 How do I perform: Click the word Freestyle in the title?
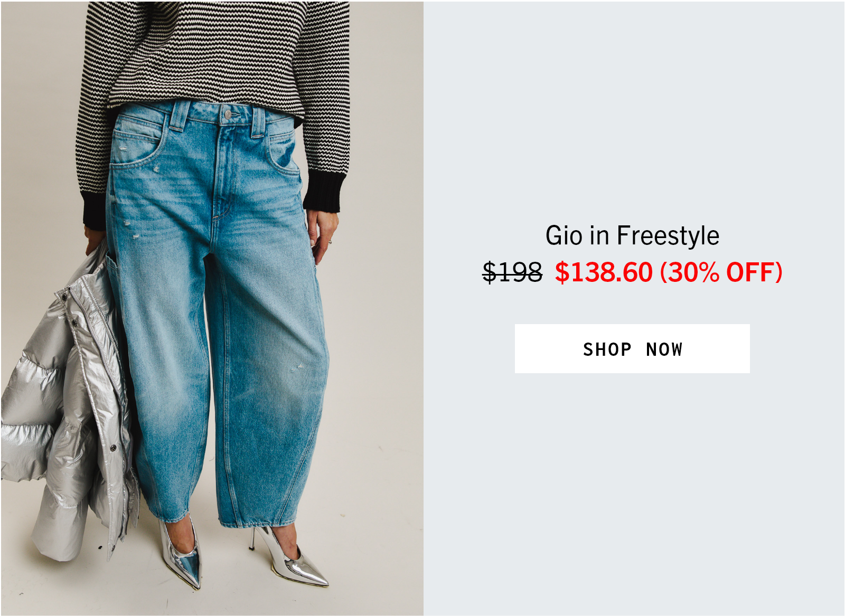(668, 235)
